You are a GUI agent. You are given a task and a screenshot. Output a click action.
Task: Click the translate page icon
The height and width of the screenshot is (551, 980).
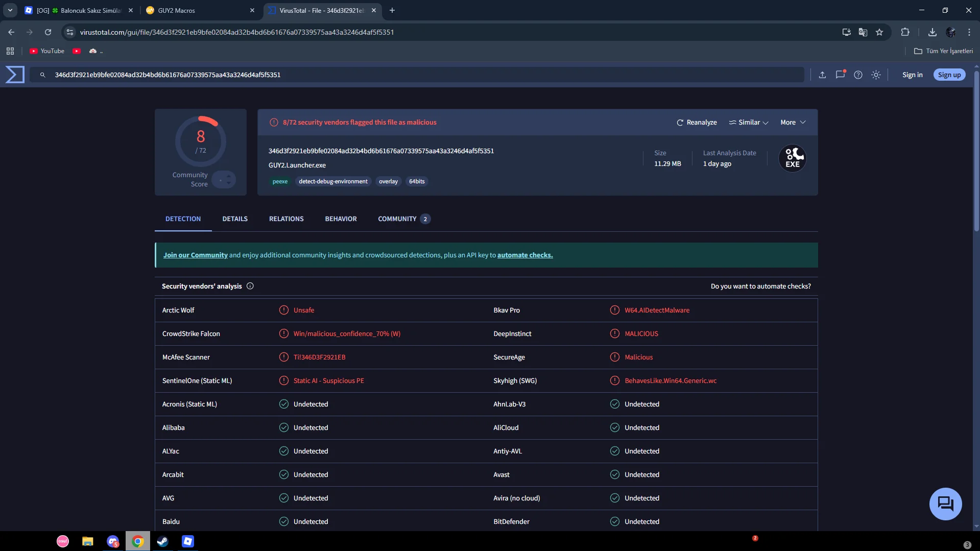(863, 32)
